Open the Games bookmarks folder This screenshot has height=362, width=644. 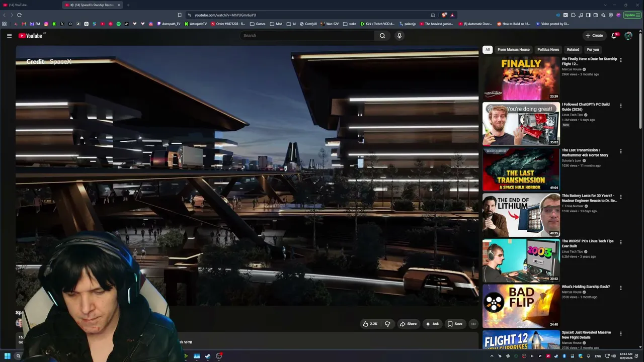pyautogui.click(x=258, y=24)
